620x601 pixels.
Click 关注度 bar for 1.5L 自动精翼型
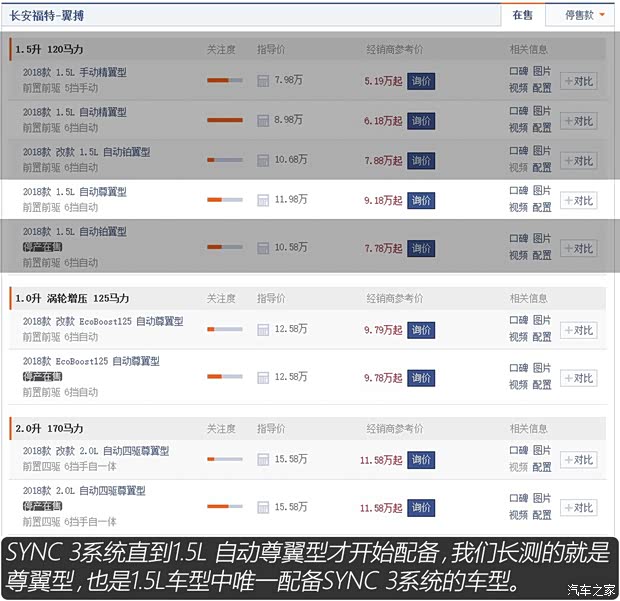[x=225, y=120]
